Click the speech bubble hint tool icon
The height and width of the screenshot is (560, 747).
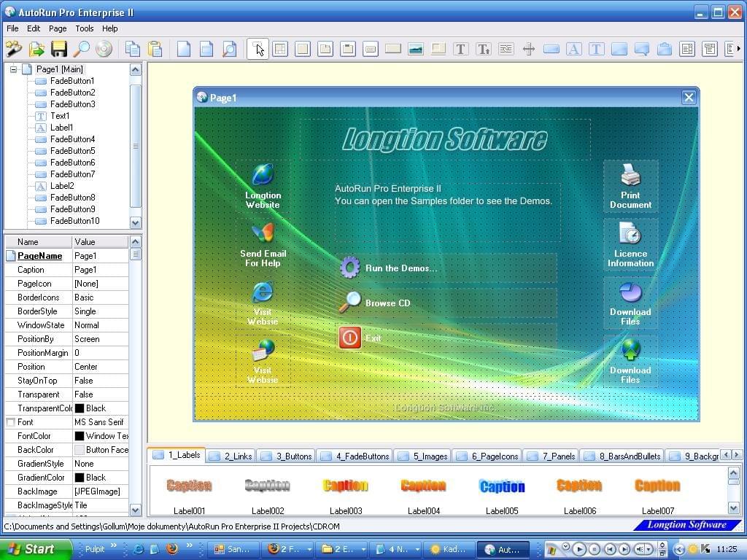(642, 49)
